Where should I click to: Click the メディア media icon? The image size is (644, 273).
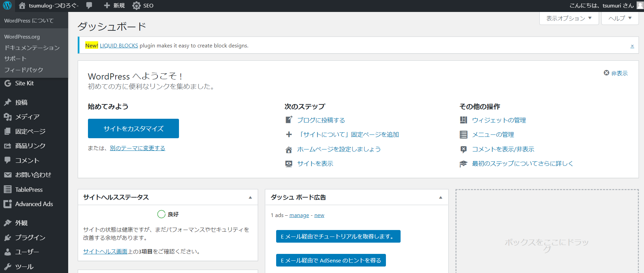pyautogui.click(x=8, y=117)
